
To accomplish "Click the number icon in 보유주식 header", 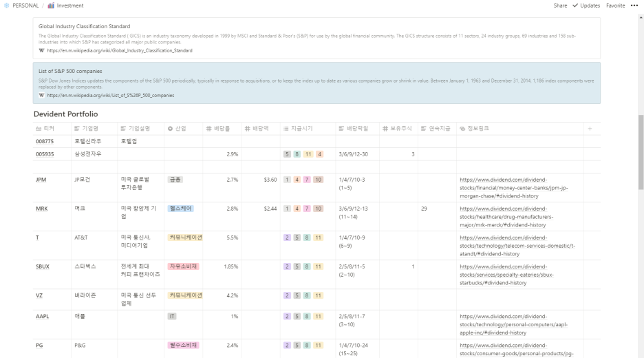I will (385, 129).
